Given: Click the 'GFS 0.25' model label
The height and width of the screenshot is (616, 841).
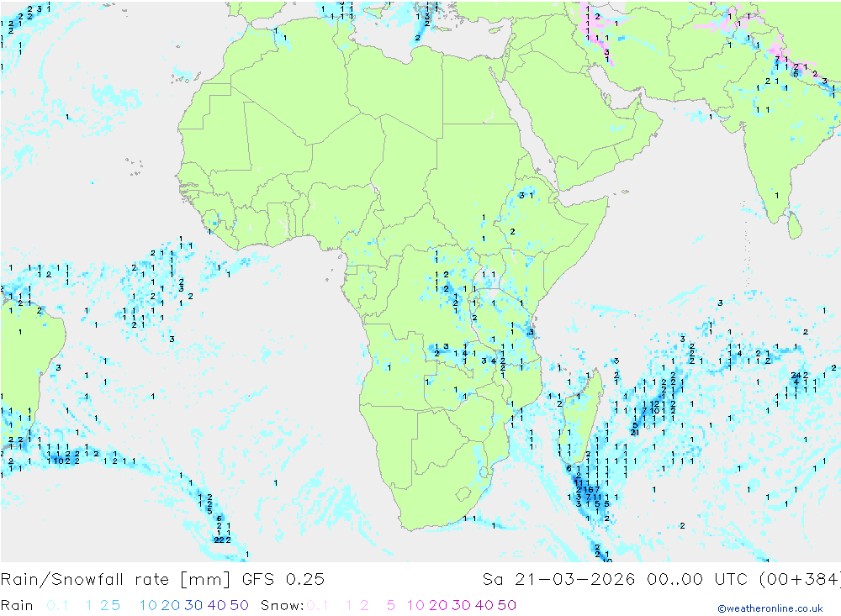Looking at the screenshot, I should pyautogui.click(x=283, y=580).
